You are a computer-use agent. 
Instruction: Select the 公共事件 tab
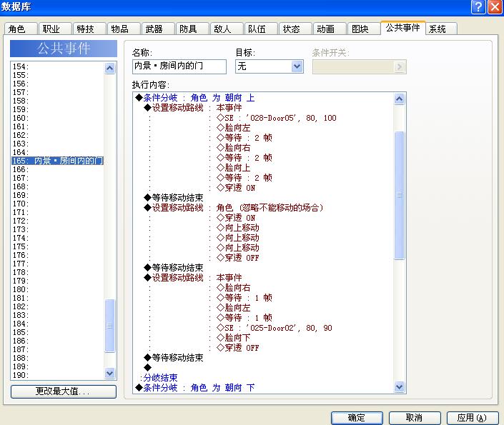tap(402, 28)
